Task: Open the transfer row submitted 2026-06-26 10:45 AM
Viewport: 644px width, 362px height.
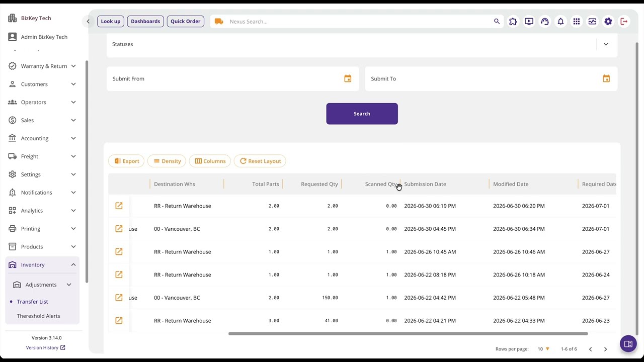Action: coord(119,251)
